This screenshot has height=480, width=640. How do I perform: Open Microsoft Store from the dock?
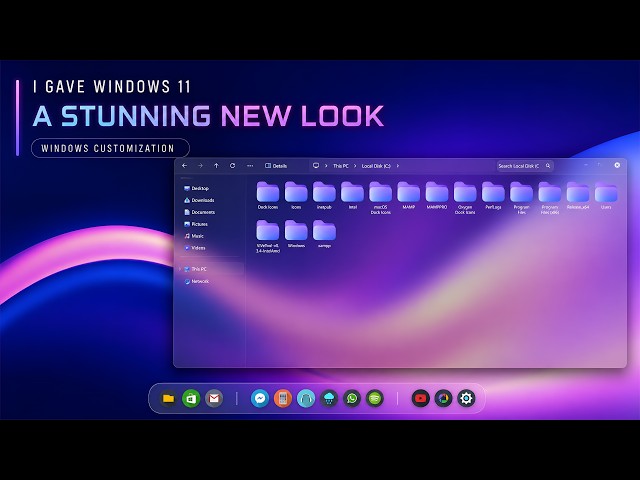click(191, 398)
